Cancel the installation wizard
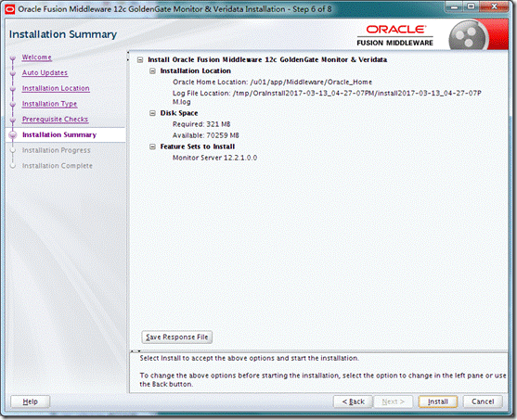The width and height of the screenshot is (517, 420). 483,401
